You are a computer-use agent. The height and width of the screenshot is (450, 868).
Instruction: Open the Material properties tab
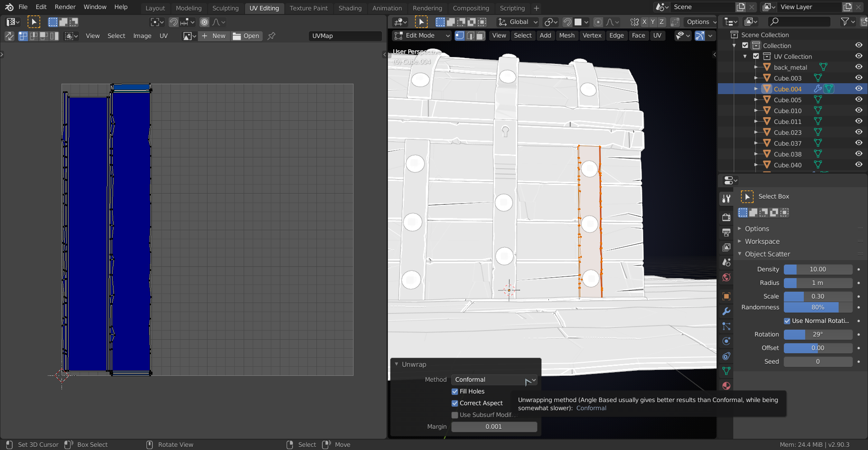[726, 386]
